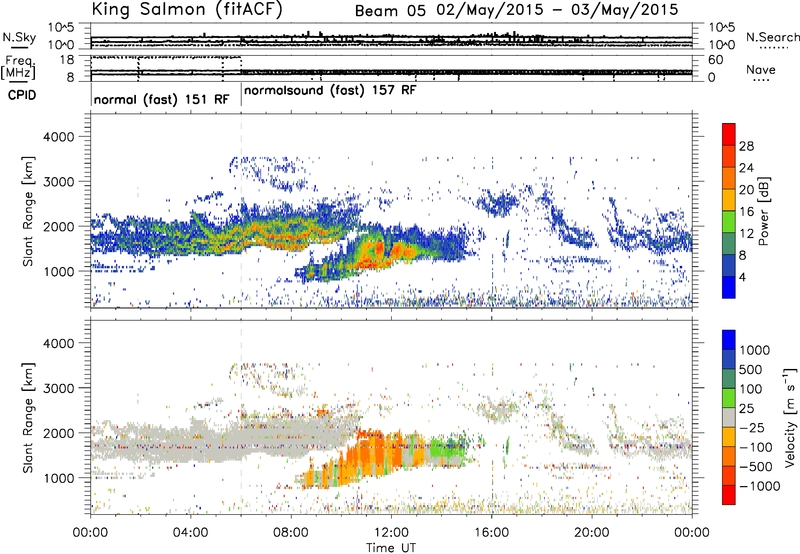Screen dimensions: 800x554
Task: Click the 'Velocity [m s-1]' colorbar title
Action: pos(790,417)
